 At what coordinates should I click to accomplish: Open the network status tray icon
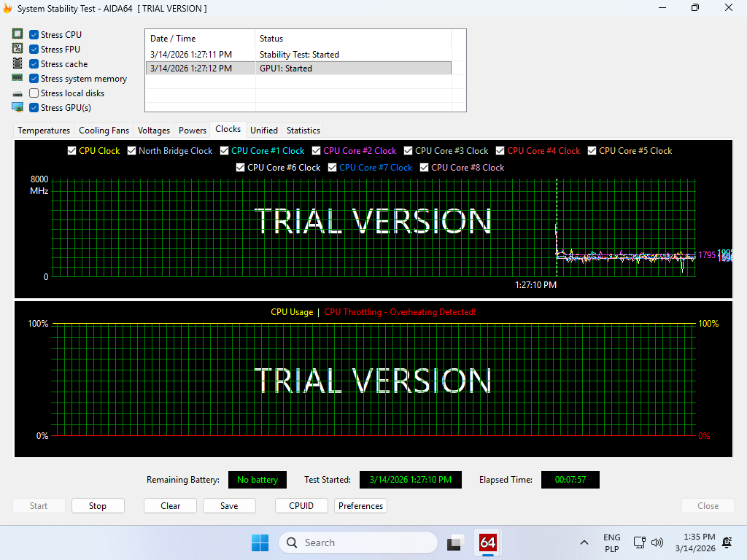click(x=639, y=542)
